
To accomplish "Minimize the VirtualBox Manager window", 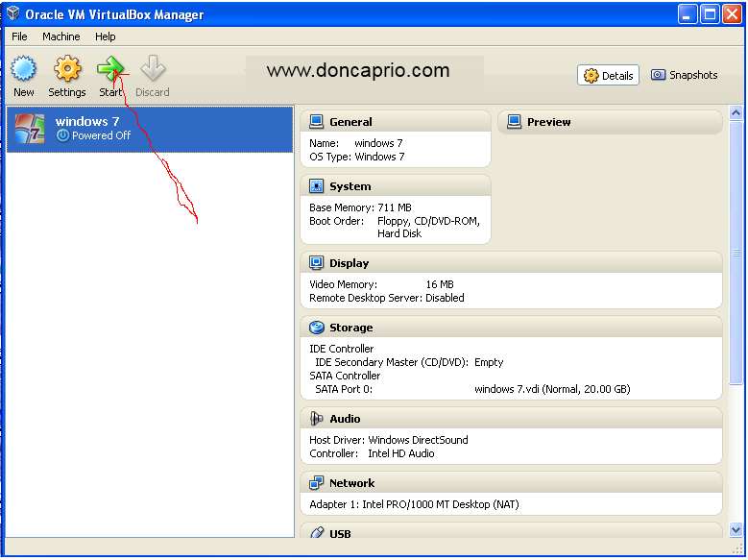I will pyautogui.click(x=687, y=14).
